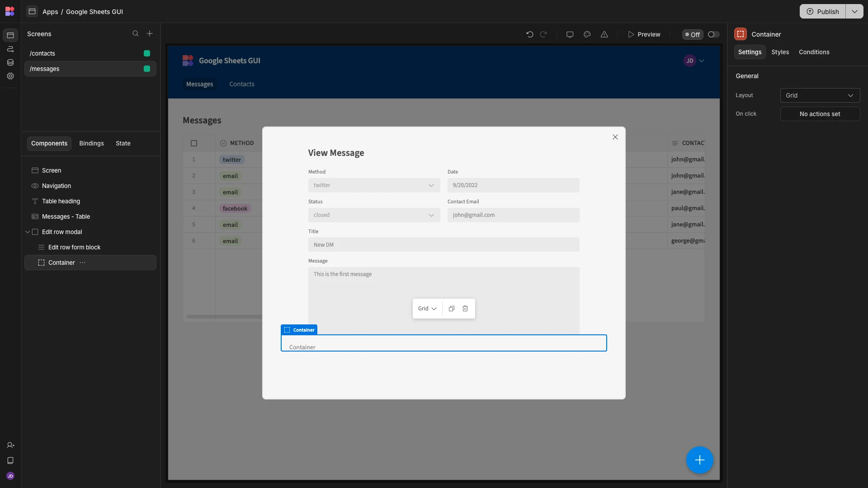Undo the last change
The height and width of the screenshot is (488, 868).
530,34
